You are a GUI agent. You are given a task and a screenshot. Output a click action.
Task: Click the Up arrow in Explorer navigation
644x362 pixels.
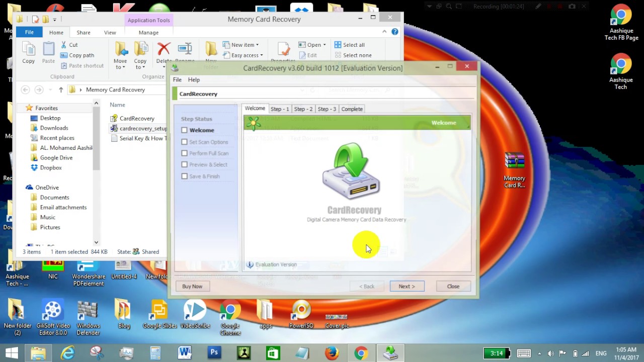click(61, 90)
